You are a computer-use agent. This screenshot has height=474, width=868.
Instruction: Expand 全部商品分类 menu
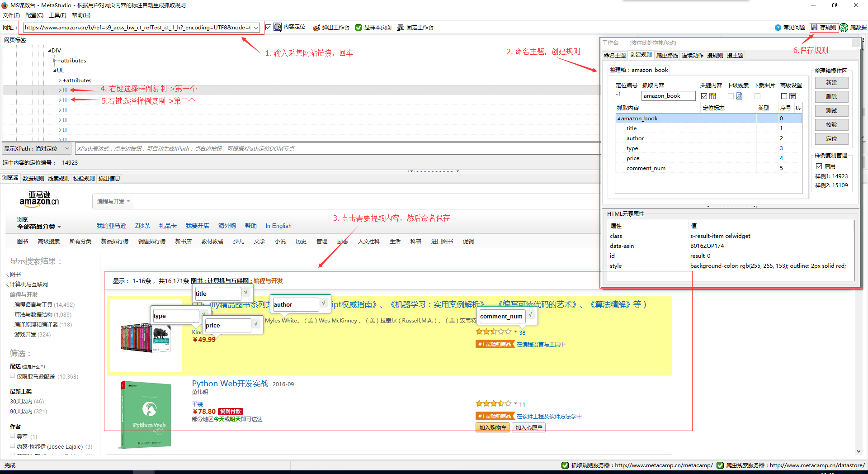tap(39, 227)
